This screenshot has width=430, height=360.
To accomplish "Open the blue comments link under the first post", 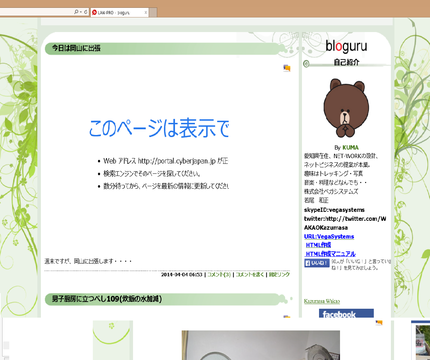I will (x=219, y=274).
